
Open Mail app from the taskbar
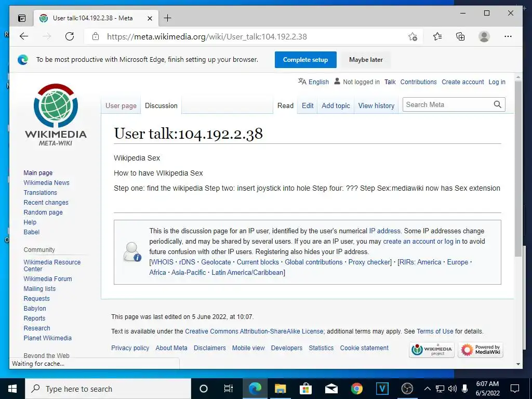tap(331, 389)
